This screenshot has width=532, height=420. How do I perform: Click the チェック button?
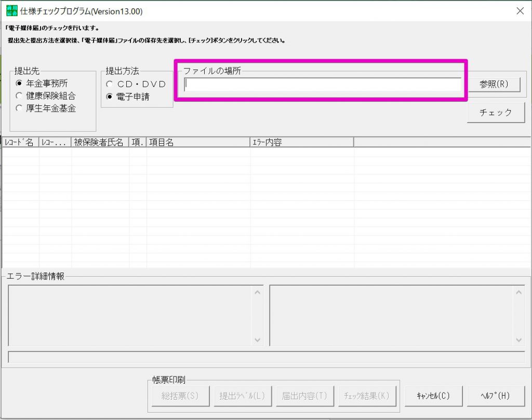click(496, 112)
